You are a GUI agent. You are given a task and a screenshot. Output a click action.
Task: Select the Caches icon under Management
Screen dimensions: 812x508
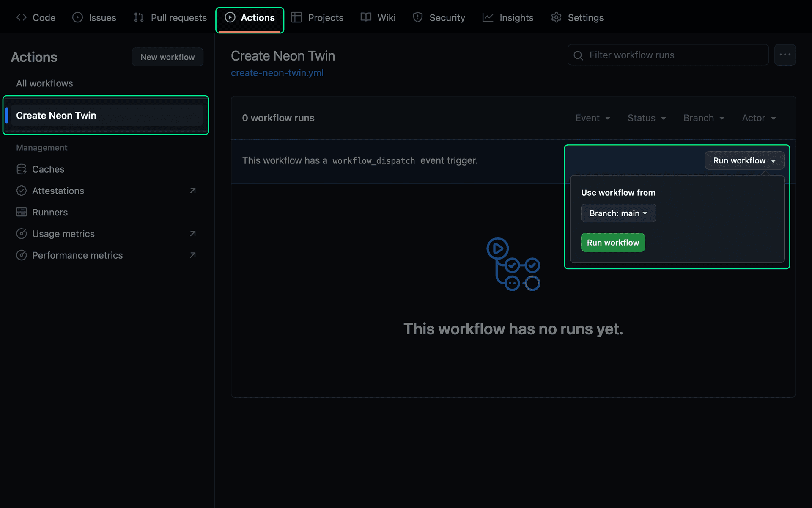coord(22,169)
